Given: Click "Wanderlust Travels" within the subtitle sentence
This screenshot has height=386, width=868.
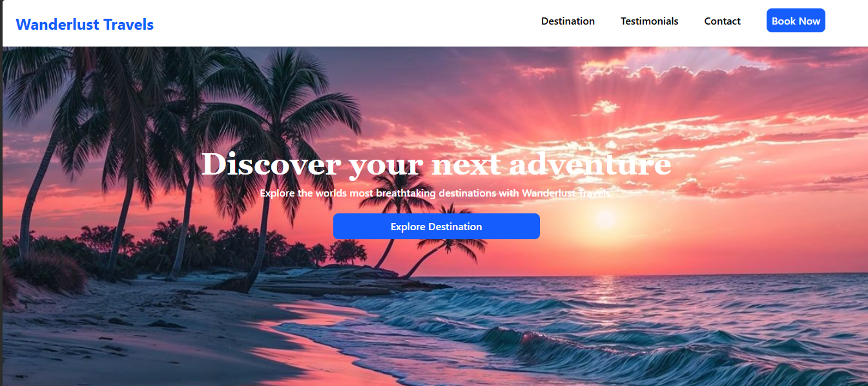Looking at the screenshot, I should (x=566, y=193).
